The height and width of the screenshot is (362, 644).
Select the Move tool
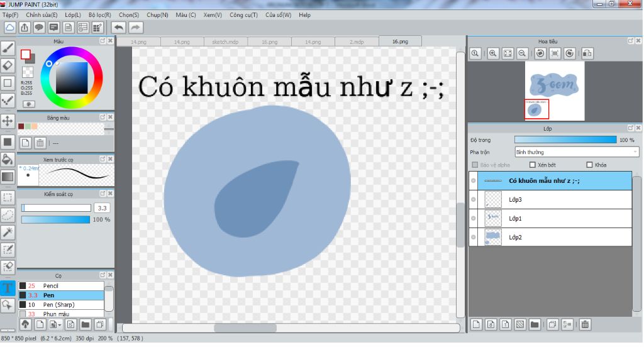tap(8, 121)
